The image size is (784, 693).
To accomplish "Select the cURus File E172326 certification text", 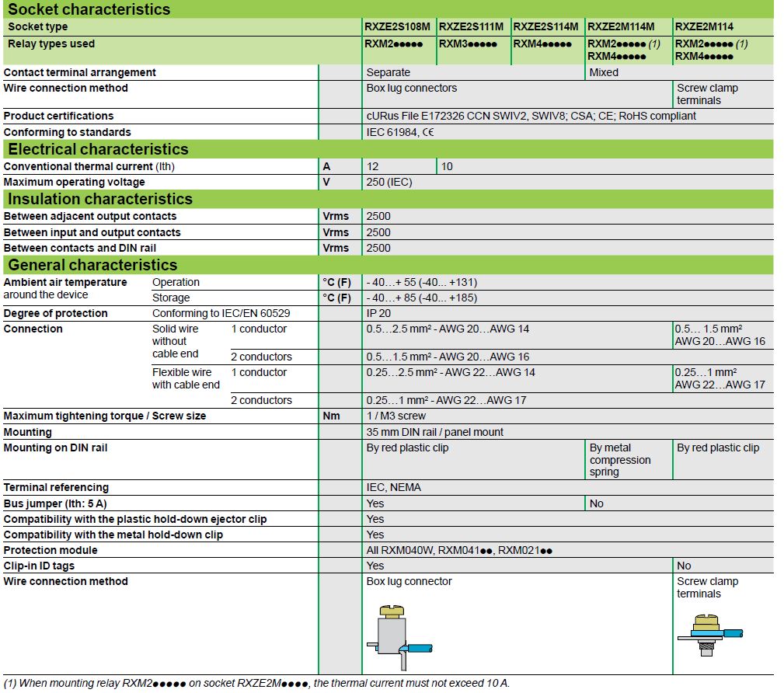I will click(x=531, y=116).
